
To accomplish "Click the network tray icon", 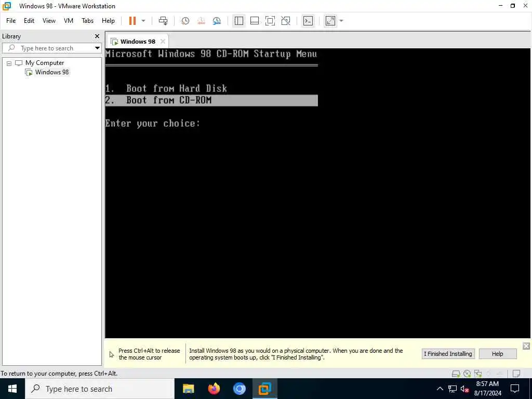I will tap(453, 389).
